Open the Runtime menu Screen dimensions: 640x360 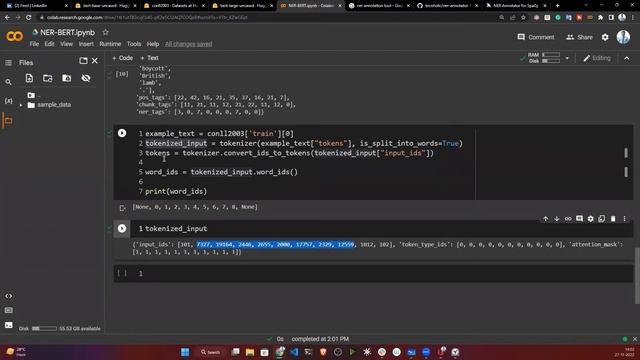110,44
